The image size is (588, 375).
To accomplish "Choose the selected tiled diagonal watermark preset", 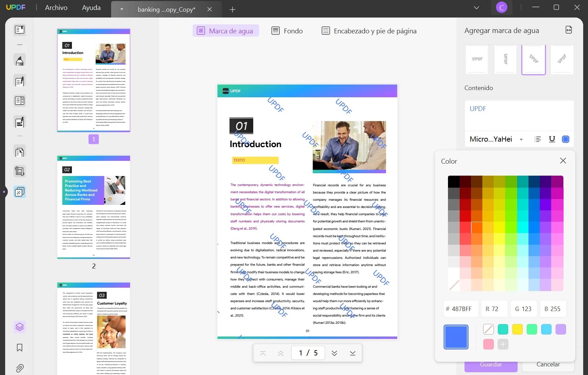I will tap(534, 59).
